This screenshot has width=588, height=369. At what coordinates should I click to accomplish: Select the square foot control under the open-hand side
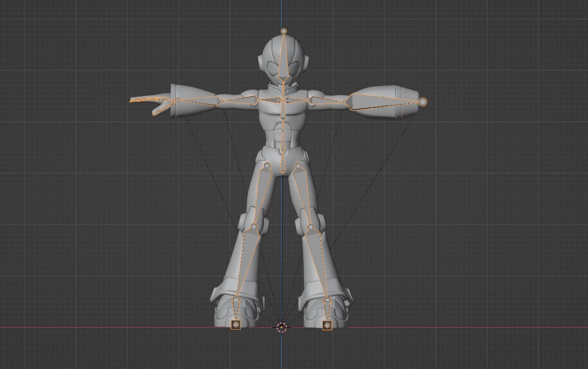(x=236, y=325)
